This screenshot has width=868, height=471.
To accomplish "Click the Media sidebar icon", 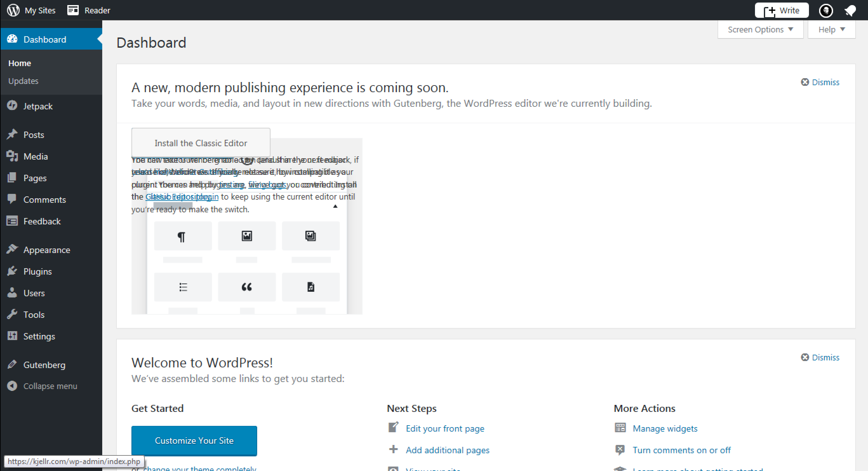I will [x=12, y=156].
